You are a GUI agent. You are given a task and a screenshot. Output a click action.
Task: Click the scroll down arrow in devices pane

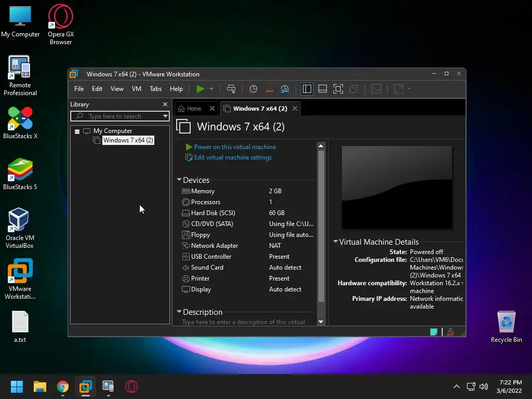pyautogui.click(x=321, y=322)
